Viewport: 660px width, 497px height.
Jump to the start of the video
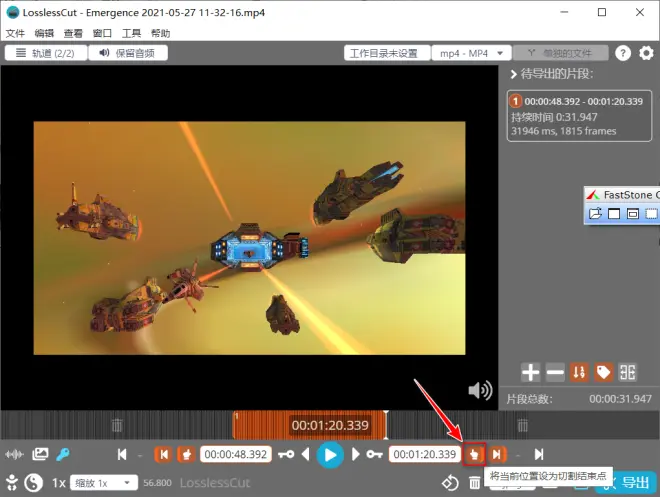(122, 454)
